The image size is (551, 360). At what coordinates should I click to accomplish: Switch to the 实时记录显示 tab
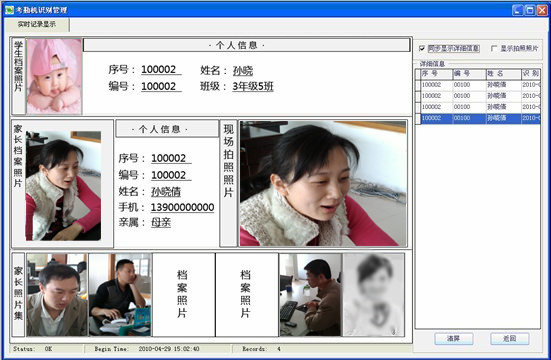click(37, 24)
